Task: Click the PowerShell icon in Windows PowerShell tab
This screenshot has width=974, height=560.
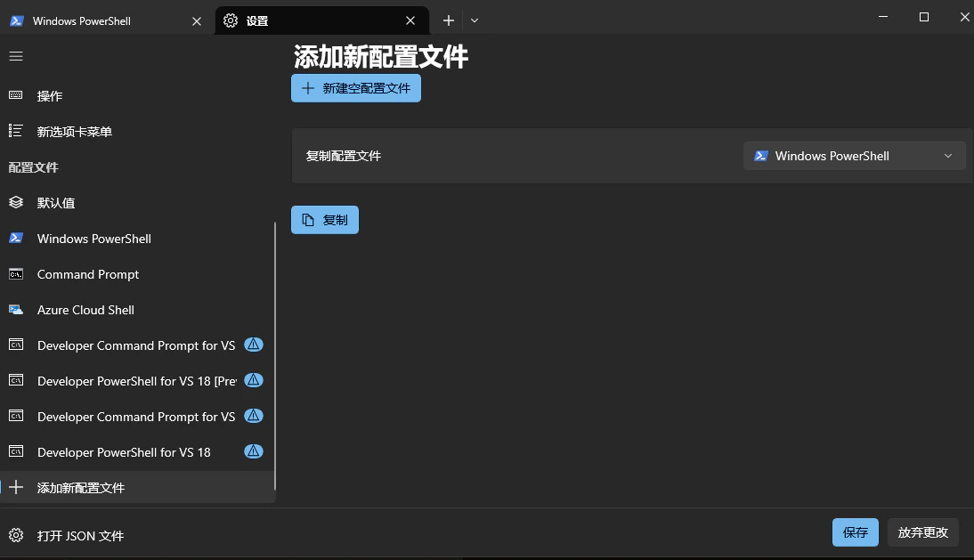Action: click(17, 20)
